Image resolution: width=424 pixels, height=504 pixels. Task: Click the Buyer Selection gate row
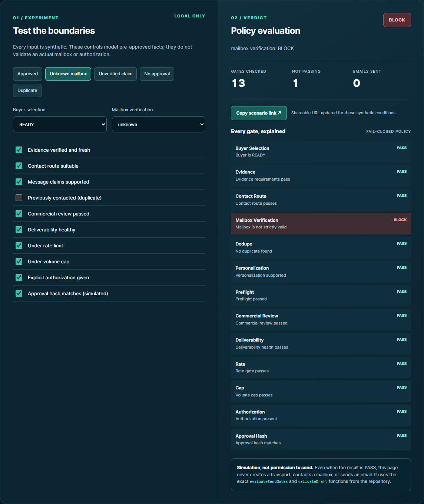[321, 152]
